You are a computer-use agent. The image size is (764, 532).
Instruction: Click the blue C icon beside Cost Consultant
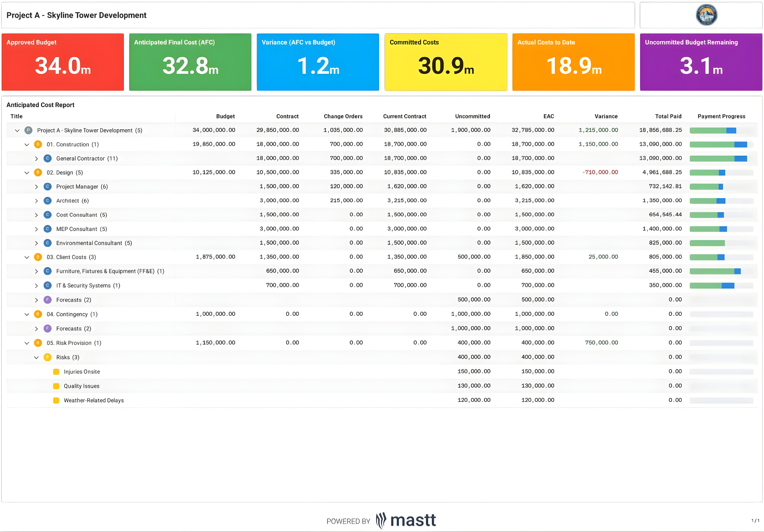click(47, 215)
